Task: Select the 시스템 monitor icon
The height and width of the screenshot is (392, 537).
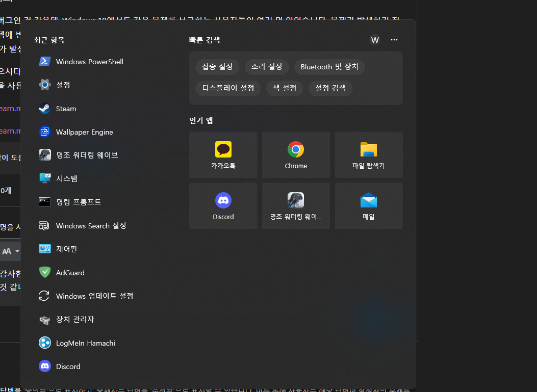Action: tap(45, 178)
